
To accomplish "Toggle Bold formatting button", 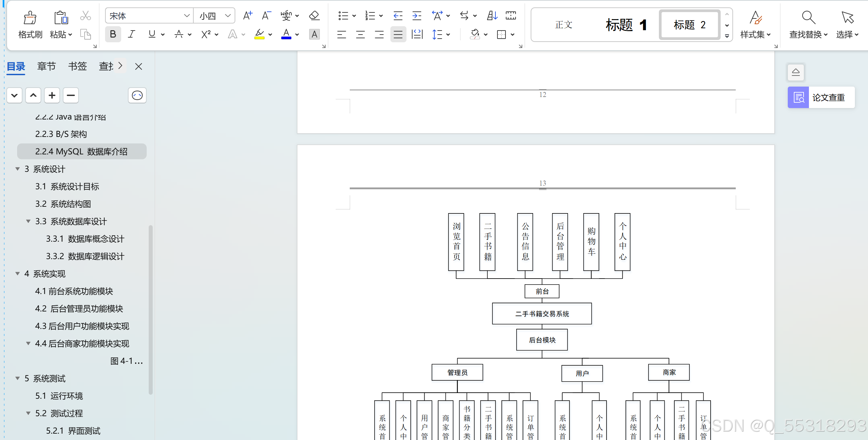I will [112, 35].
